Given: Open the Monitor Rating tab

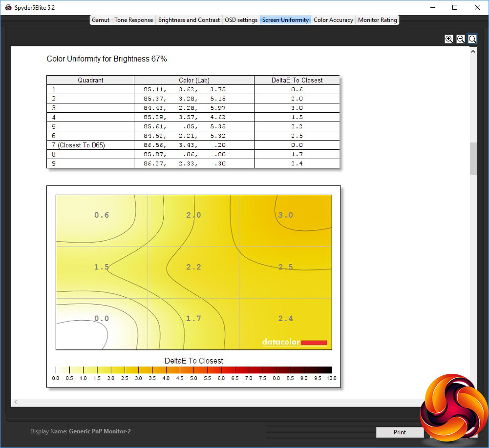Looking at the screenshot, I should [x=377, y=20].
